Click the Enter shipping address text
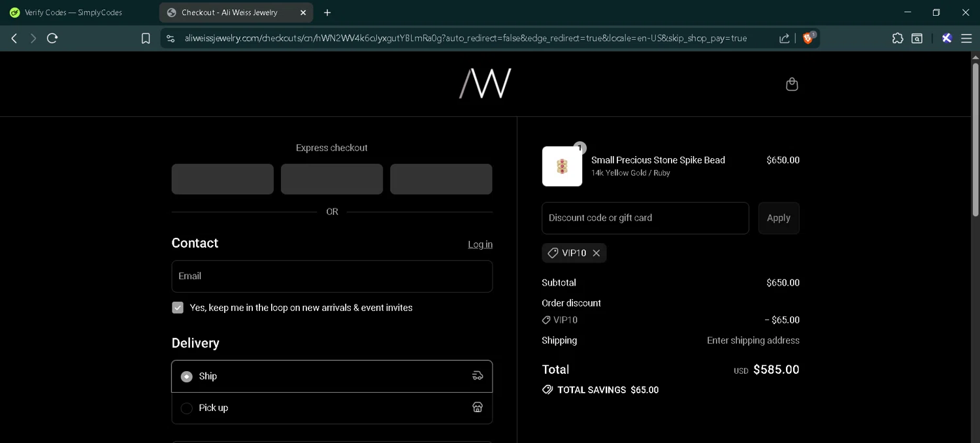This screenshot has height=443, width=980. coord(753,340)
